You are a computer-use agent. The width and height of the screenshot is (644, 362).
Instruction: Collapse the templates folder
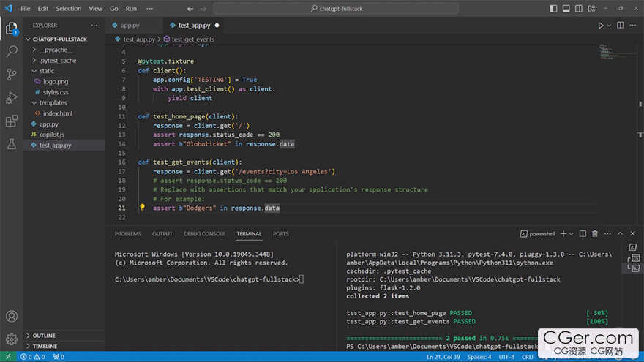coord(53,102)
